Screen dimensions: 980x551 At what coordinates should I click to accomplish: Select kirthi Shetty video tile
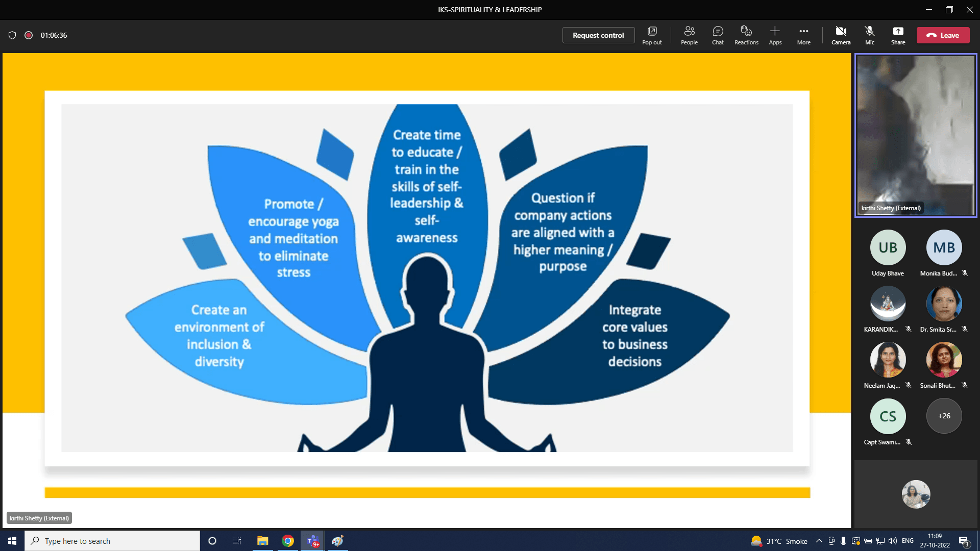916,135
